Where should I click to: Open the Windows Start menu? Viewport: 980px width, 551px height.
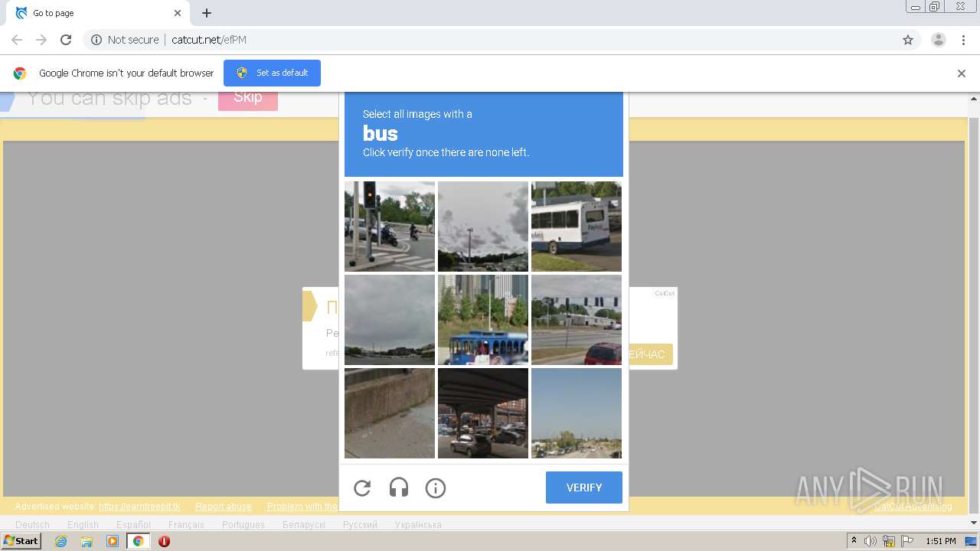pyautogui.click(x=21, y=541)
